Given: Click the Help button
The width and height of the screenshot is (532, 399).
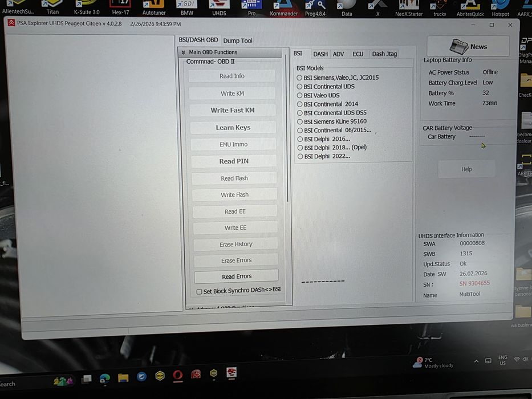Looking at the screenshot, I should [466, 169].
